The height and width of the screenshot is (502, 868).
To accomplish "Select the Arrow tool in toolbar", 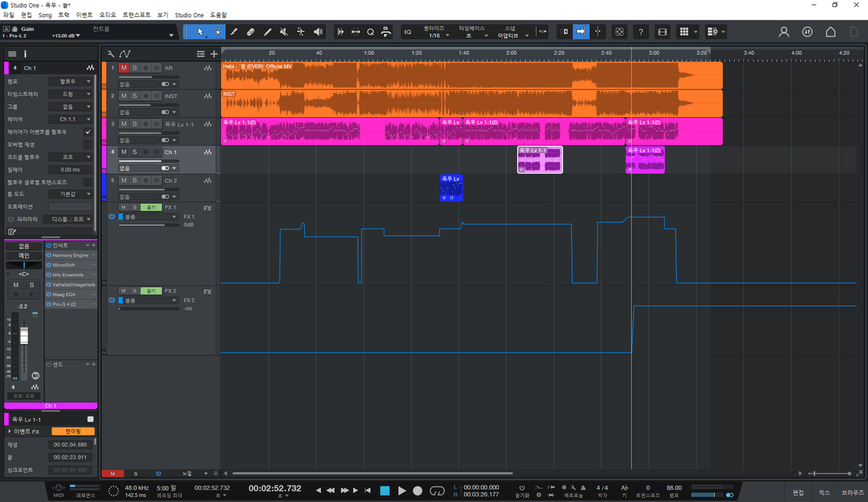I will [x=200, y=32].
